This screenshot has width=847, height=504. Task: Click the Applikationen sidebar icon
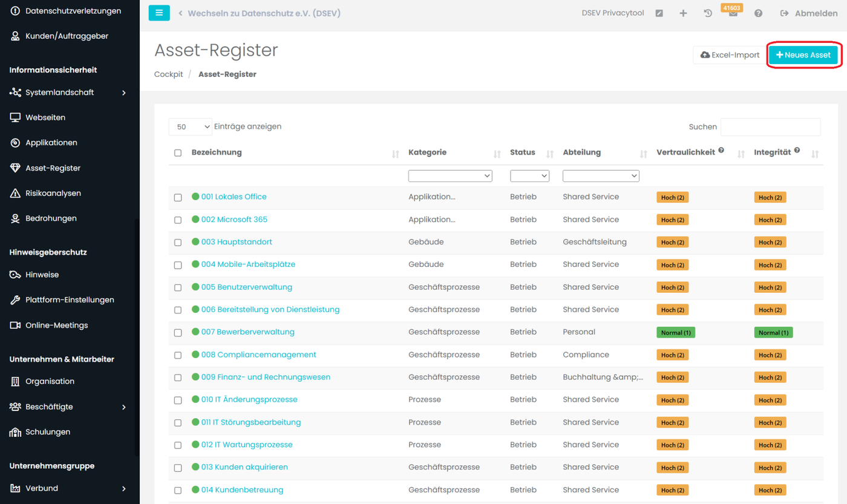15,143
